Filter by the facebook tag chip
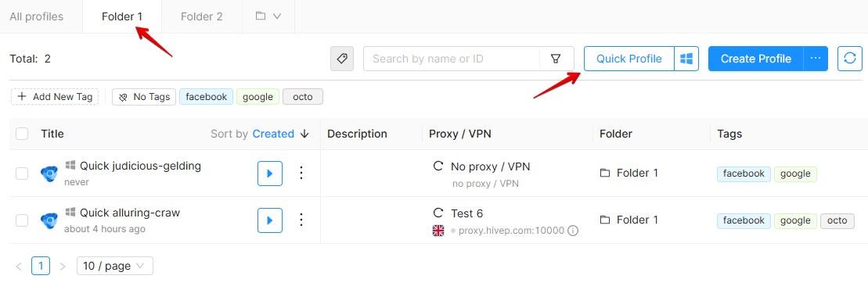The width and height of the screenshot is (868, 290). [207, 97]
